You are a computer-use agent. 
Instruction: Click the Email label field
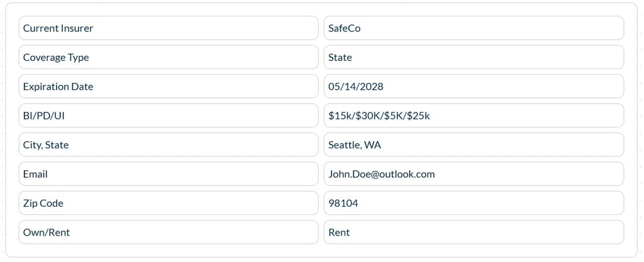coord(168,174)
